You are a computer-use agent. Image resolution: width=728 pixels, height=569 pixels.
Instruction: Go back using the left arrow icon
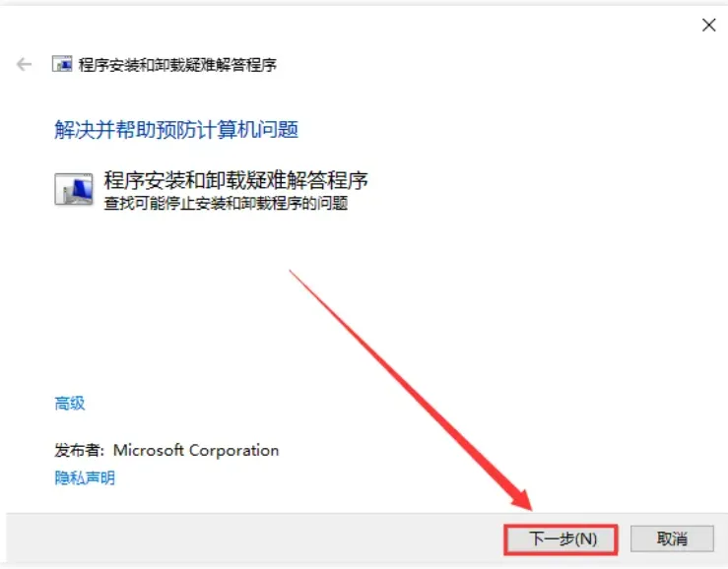pyautogui.click(x=25, y=64)
